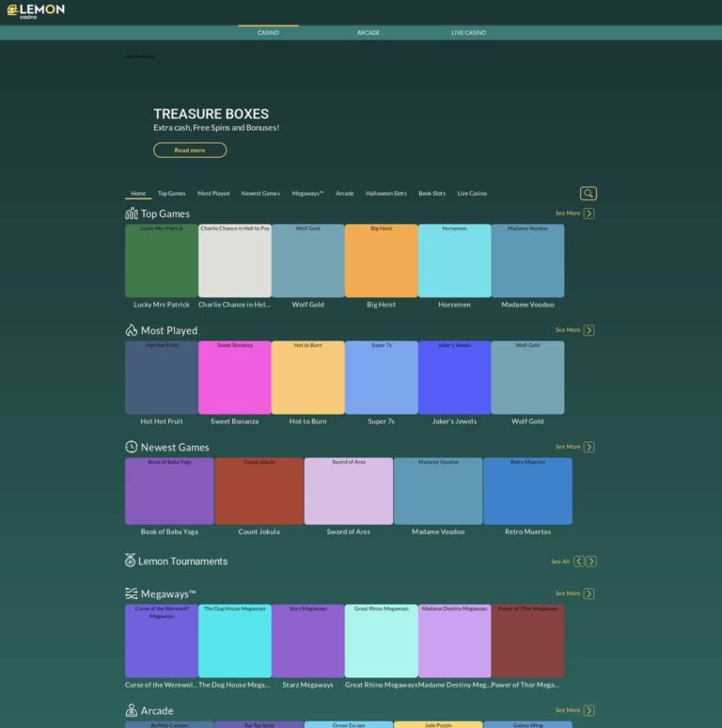Click the Arcade joystick icon
This screenshot has height=728, width=722.
tap(132, 710)
